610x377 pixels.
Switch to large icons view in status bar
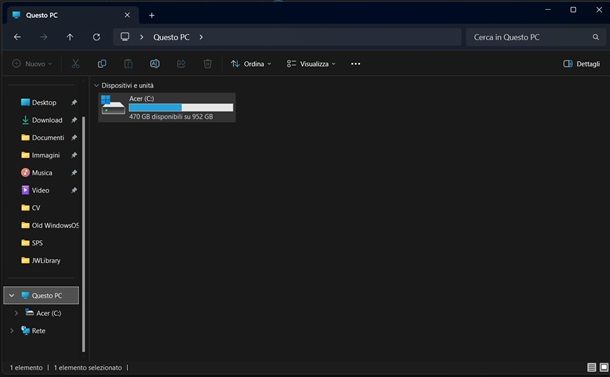[604, 367]
